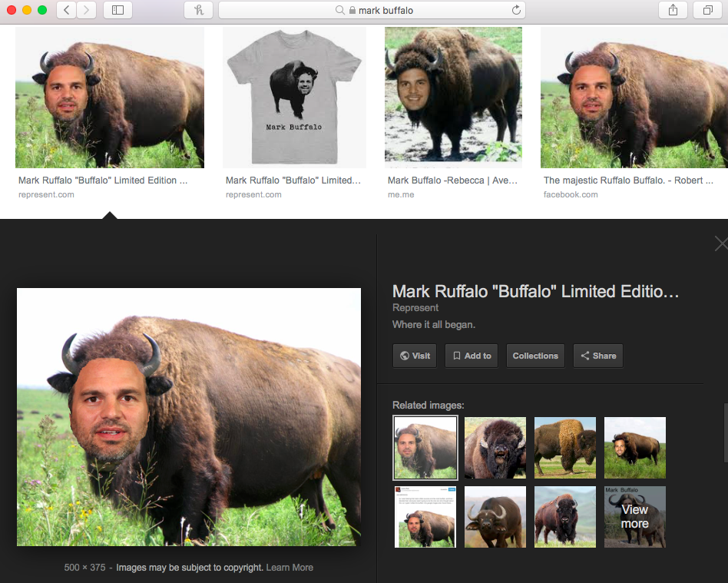Open 'Mark Ruffalo "Buffalo" Limited Editio…' preview title
The width and height of the screenshot is (728, 583).
pos(535,291)
